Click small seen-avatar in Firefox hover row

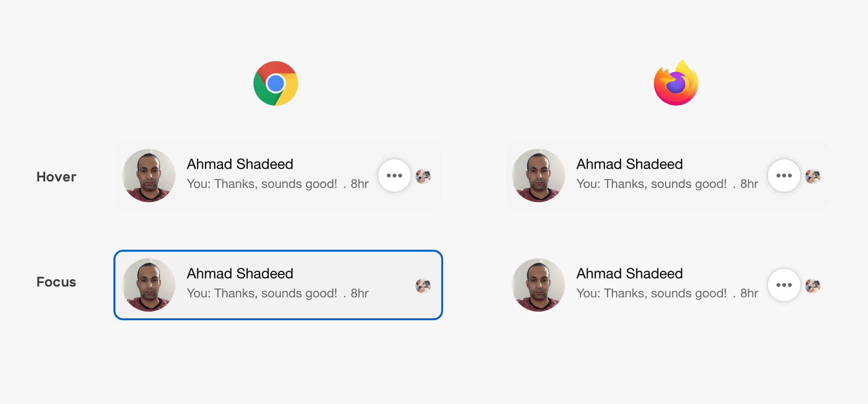(x=813, y=177)
